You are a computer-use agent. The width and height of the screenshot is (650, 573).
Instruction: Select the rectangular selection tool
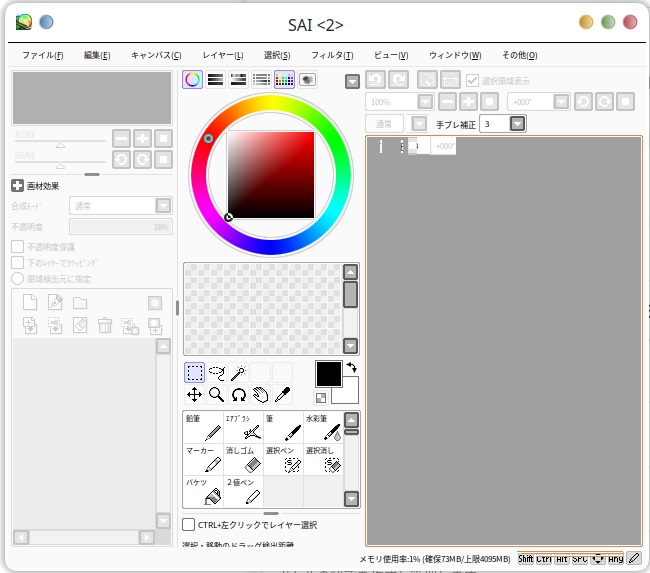click(x=195, y=373)
